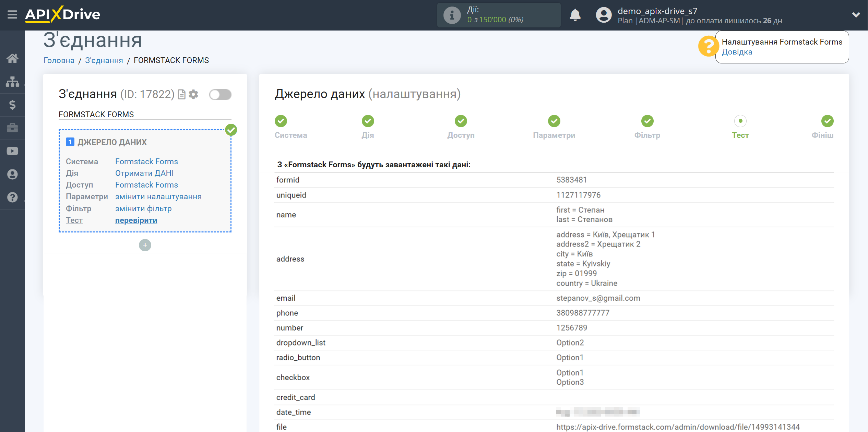Open the briefcase sidebar icon
This screenshot has height=432, width=868.
(x=12, y=128)
